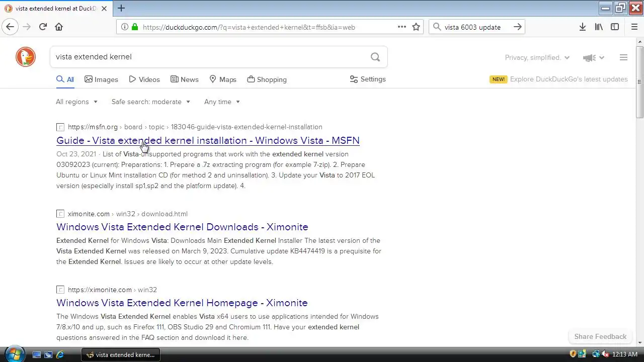Click the Firefox taskbar button vista extended kernel
Viewport: 644px width, 362px height.
121,354
